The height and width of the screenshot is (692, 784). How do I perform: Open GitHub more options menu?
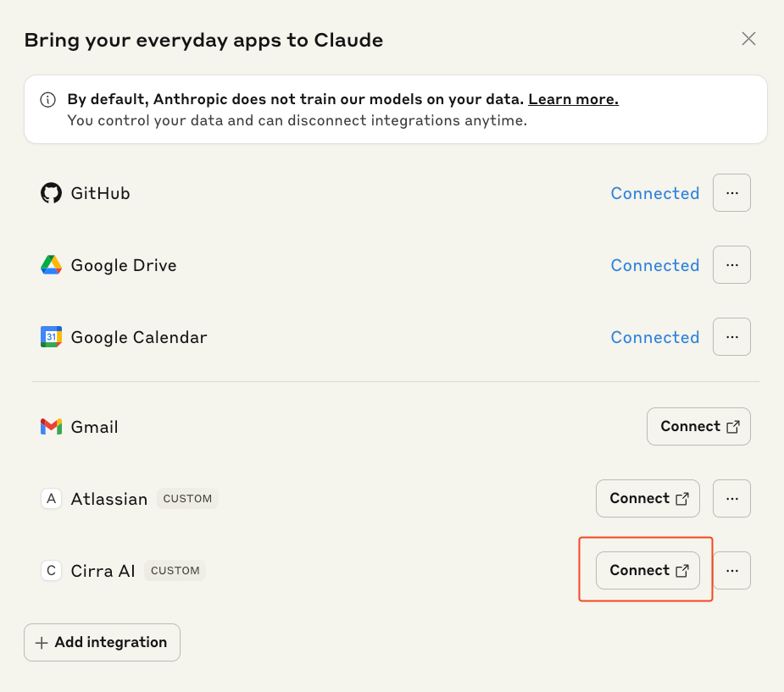point(731,193)
